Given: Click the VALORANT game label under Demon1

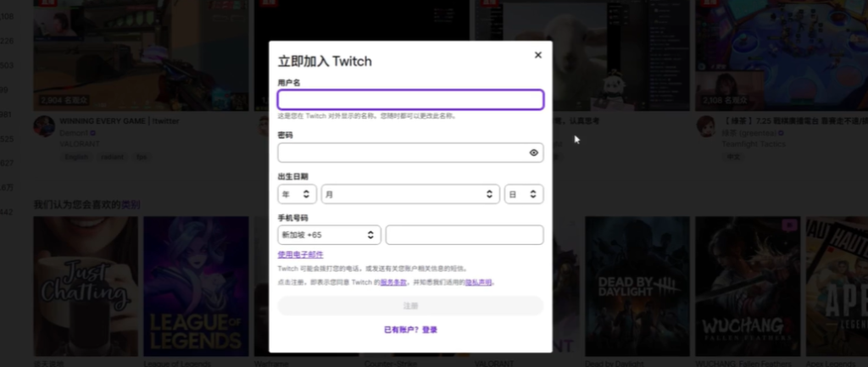Looking at the screenshot, I should 80,144.
